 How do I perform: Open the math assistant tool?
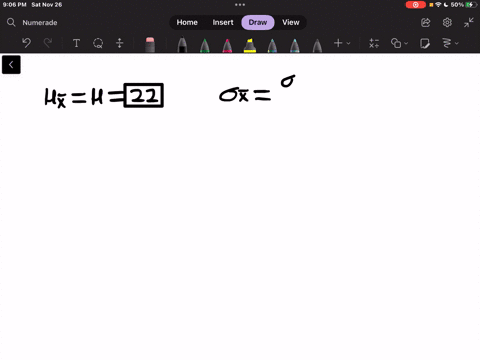tap(374, 43)
